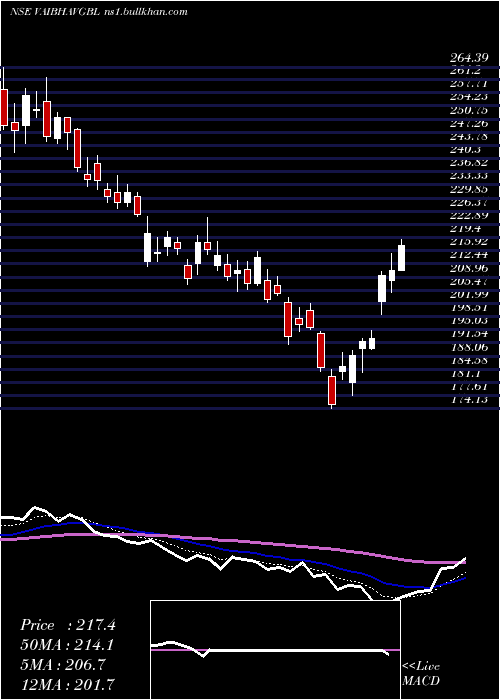Select the 188.06 price axis label
This screenshot has width=500, height=700.
point(468,347)
